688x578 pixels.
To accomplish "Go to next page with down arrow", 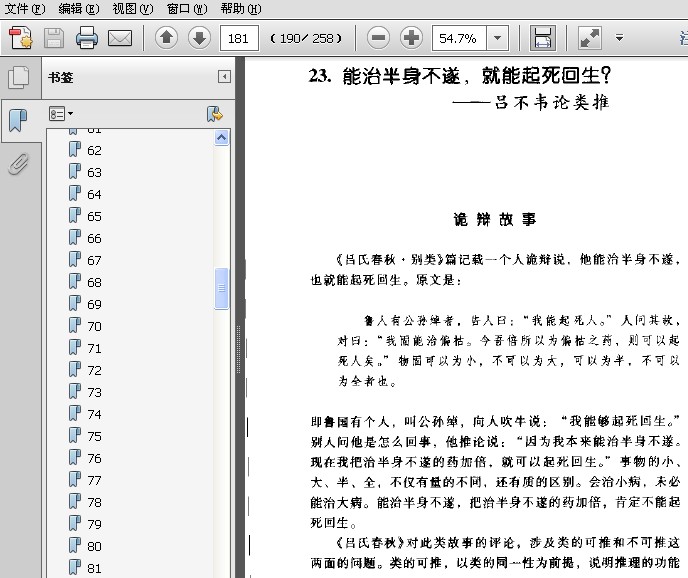I will pos(198,39).
